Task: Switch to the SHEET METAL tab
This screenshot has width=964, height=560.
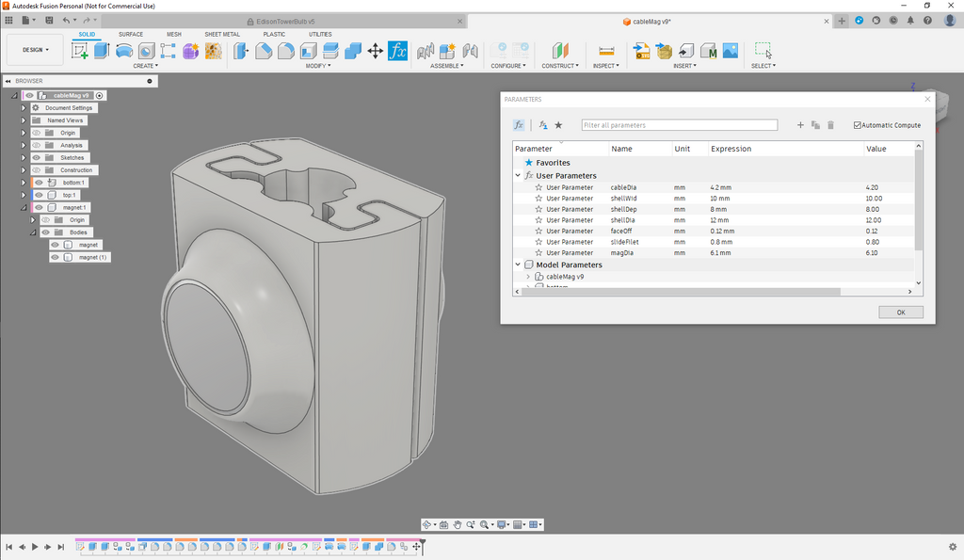Action: pos(222,35)
